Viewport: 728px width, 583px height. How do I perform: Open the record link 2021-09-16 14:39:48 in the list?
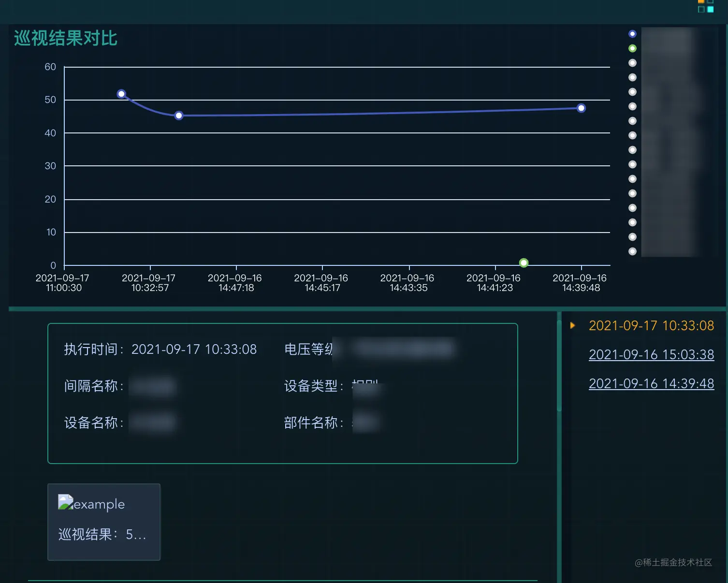(651, 384)
